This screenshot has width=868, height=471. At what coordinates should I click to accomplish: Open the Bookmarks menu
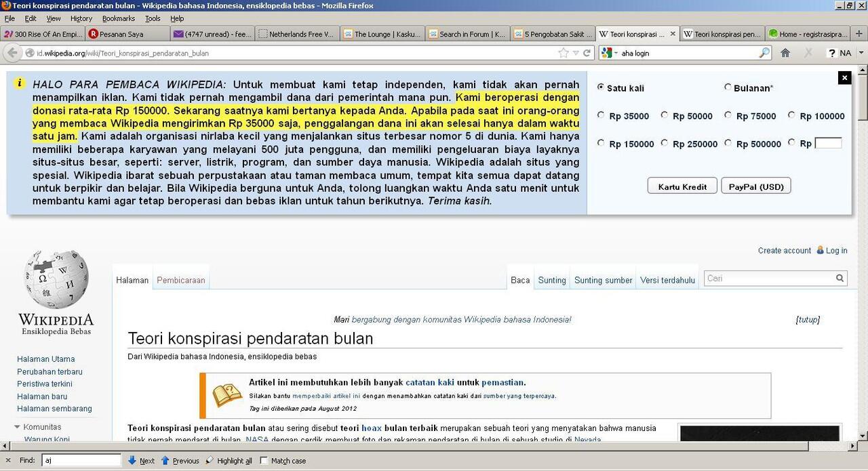(x=119, y=18)
